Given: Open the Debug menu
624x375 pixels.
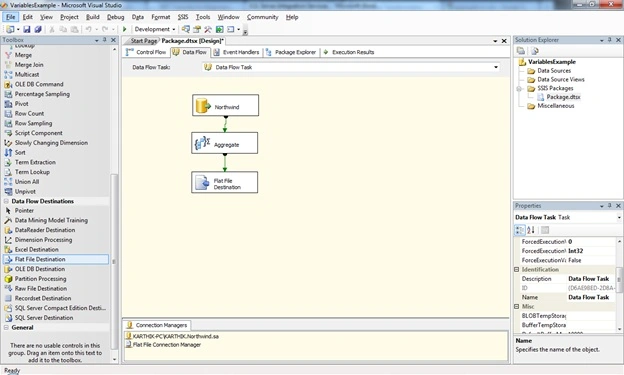Looking at the screenshot, I should click(115, 17).
